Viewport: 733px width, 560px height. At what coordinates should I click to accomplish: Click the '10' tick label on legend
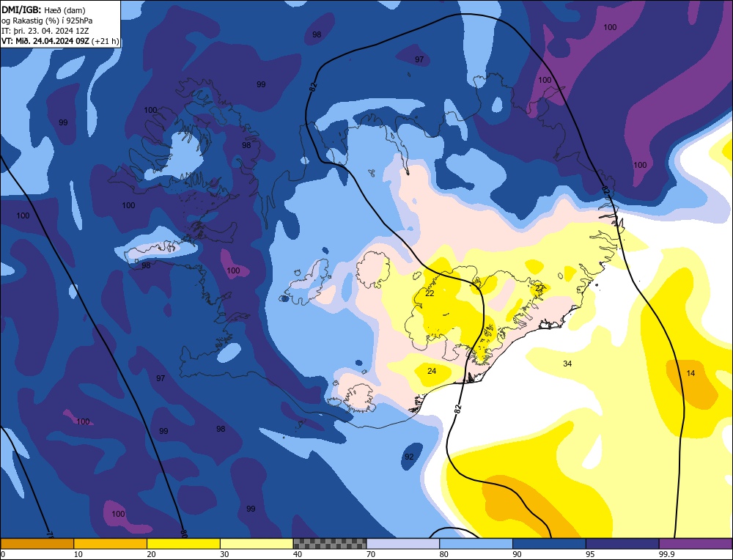point(78,554)
